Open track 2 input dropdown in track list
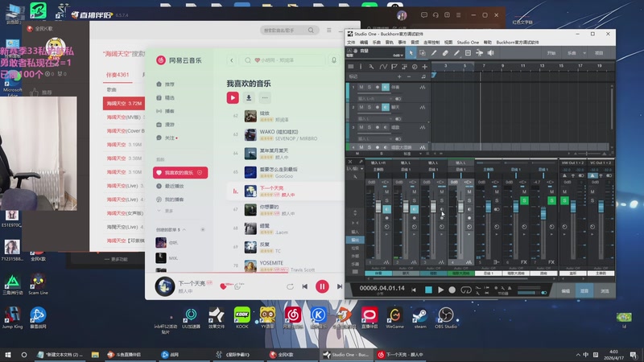Image resolution: width=644 pixels, height=362 pixels. 375,118
